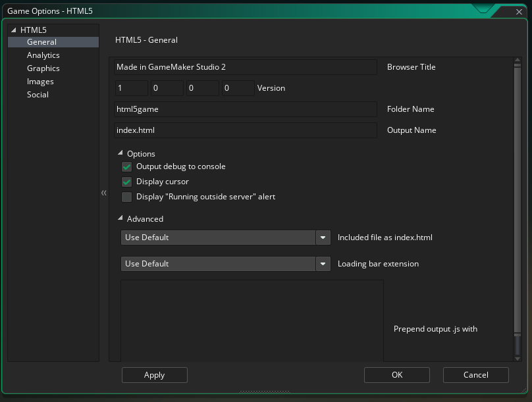The height and width of the screenshot is (402, 532).
Task: Click the Apply button
Action: 154,375
